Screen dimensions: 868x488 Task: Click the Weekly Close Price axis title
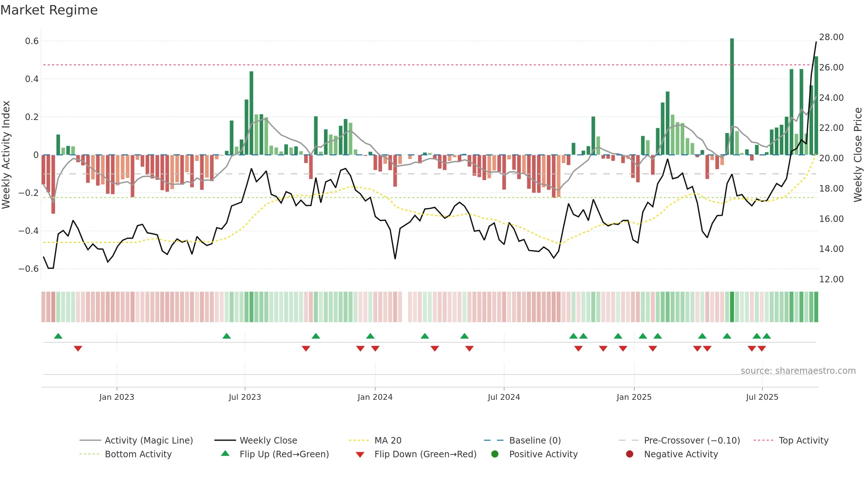click(858, 155)
